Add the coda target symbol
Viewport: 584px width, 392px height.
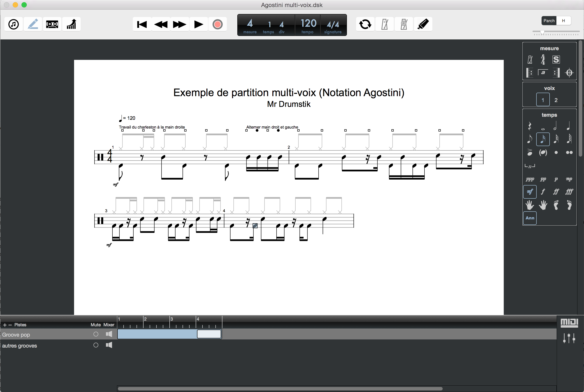pos(569,73)
